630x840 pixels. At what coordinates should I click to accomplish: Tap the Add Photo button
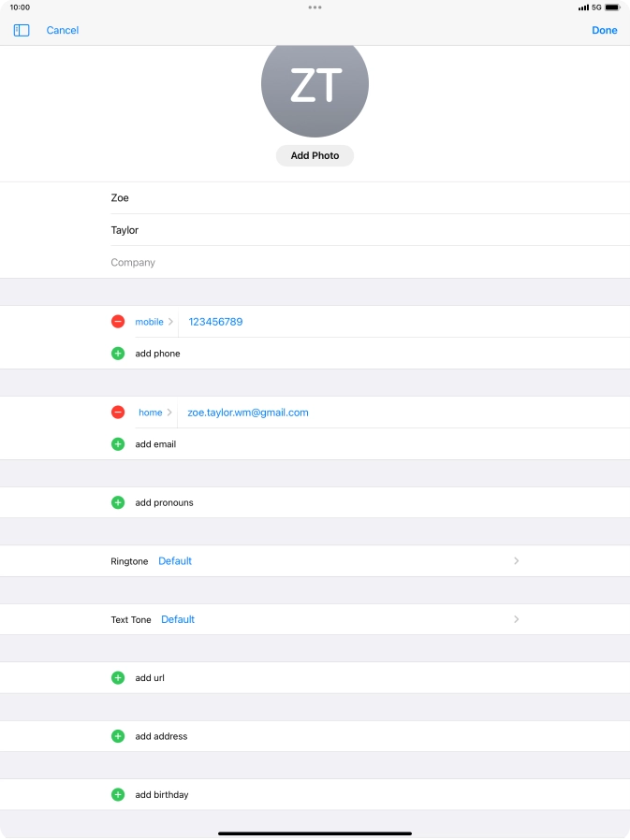coord(315,156)
